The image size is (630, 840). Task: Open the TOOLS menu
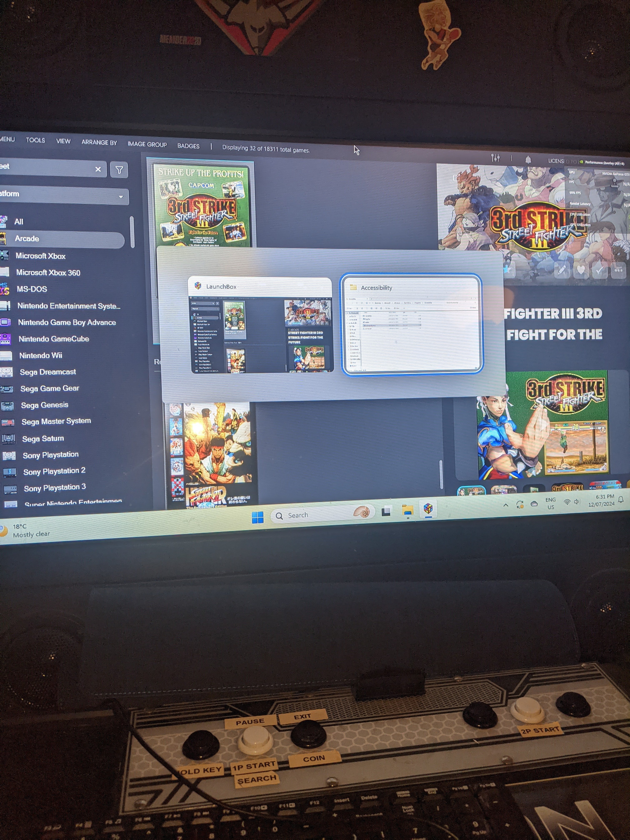click(35, 140)
